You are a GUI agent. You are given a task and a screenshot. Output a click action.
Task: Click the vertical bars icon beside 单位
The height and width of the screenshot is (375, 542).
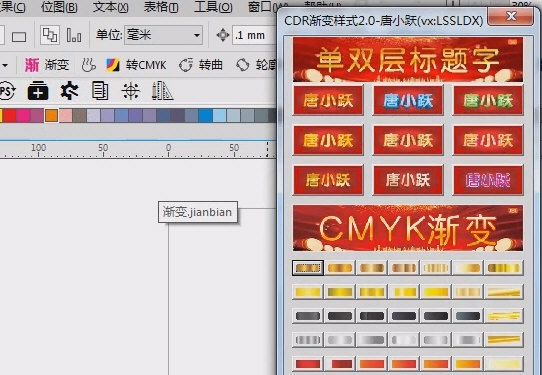(74, 35)
